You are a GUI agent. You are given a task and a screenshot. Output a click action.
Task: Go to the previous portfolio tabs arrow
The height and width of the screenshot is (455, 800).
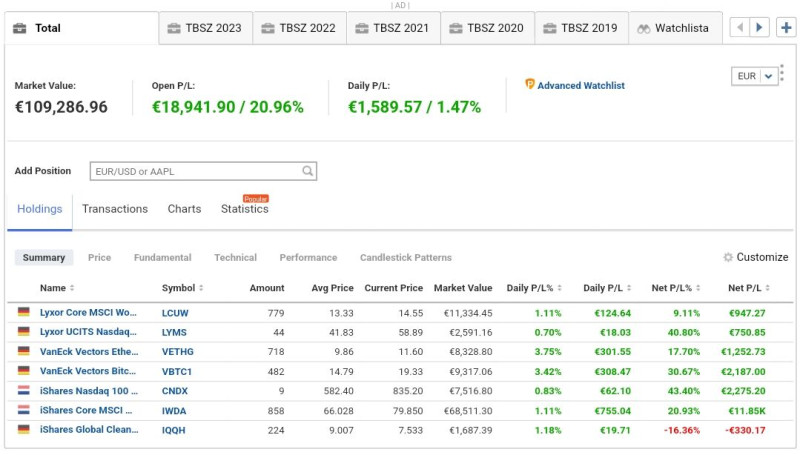740,28
